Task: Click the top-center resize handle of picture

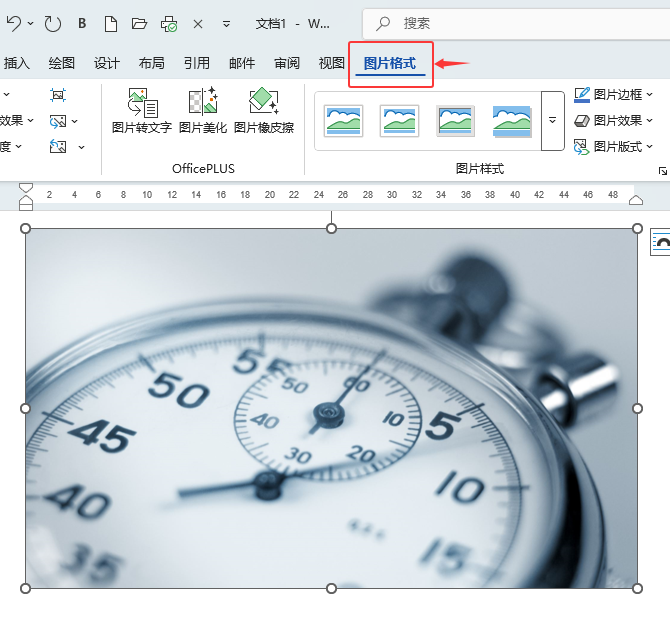Action: click(x=331, y=229)
